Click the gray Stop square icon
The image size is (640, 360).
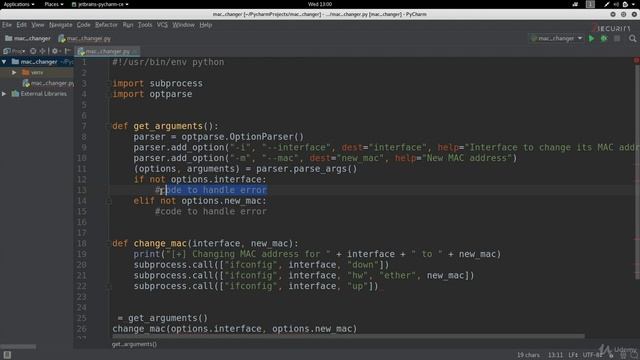point(617,38)
